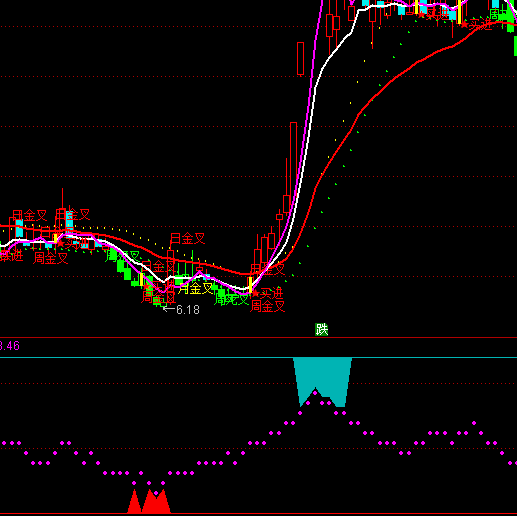Screen dimensions: 517x516
Task: Select the yellow bar near top-right 买进
Action: [x=460, y=12]
